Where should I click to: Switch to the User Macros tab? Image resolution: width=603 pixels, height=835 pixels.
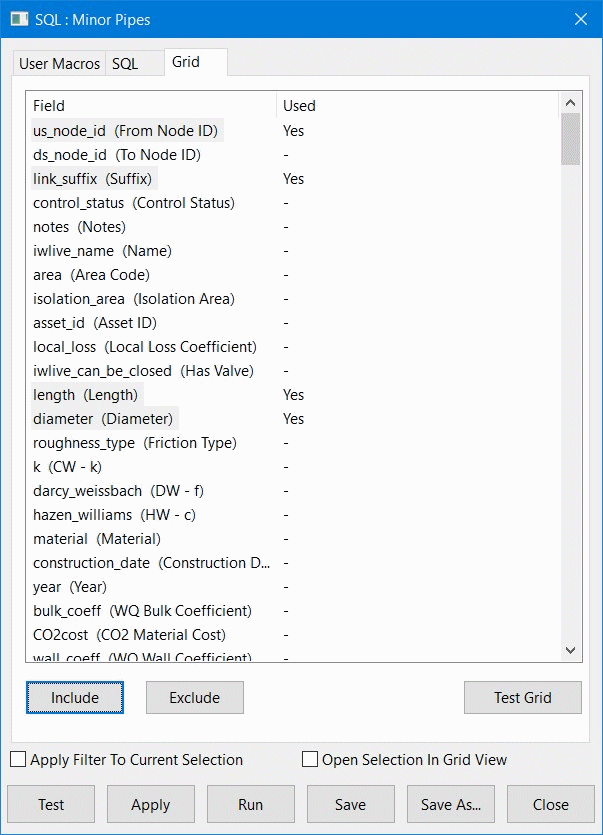click(x=58, y=62)
